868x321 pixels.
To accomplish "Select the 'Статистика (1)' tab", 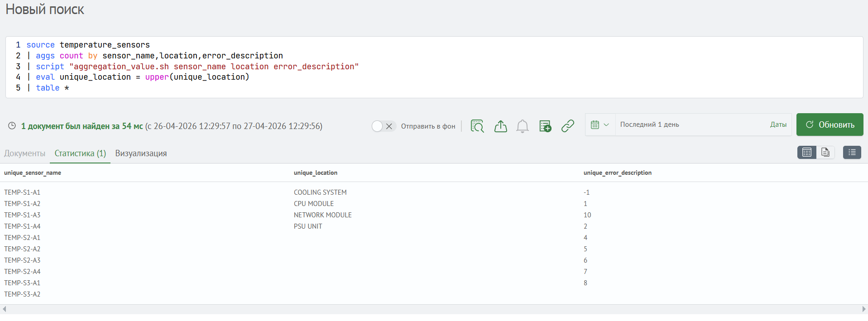I will click(80, 153).
